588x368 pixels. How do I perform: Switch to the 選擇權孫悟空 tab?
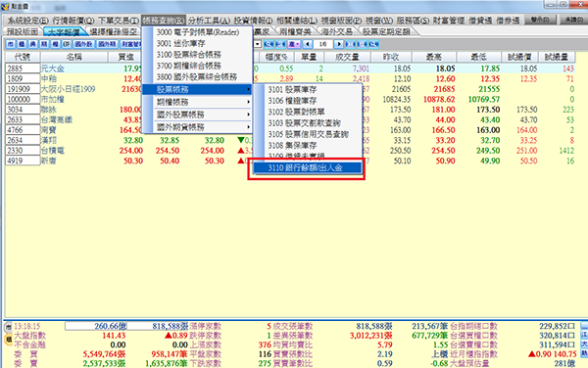tap(114, 32)
